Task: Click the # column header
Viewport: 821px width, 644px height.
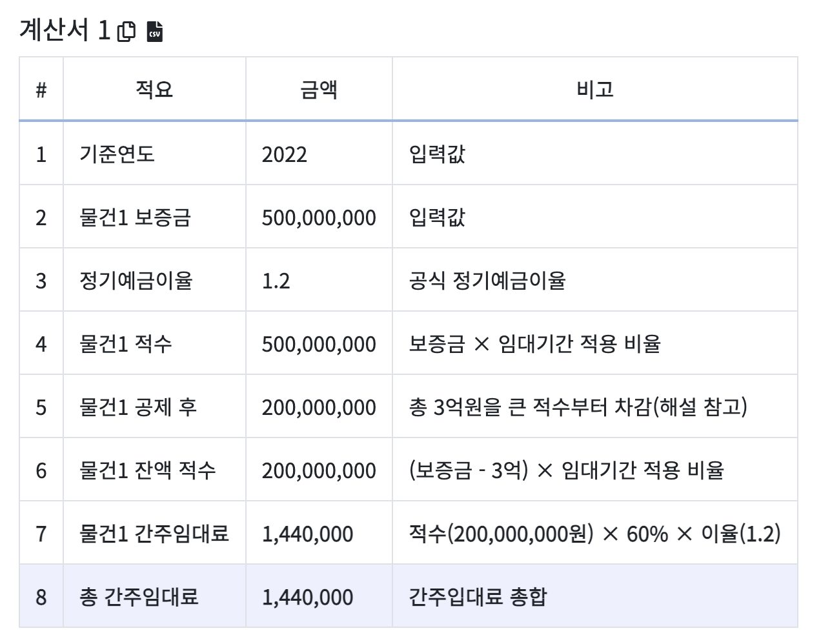Action: click(41, 88)
